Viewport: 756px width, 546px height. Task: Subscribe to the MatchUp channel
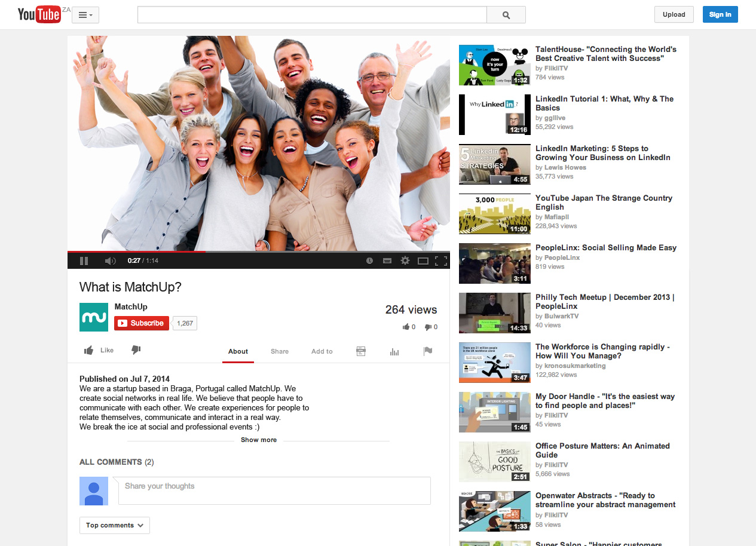(x=142, y=323)
